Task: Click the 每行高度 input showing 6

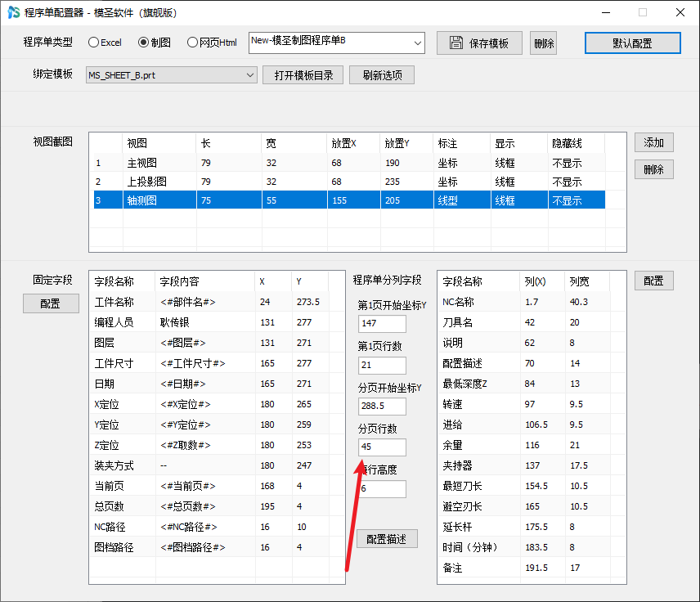Action: [x=382, y=488]
